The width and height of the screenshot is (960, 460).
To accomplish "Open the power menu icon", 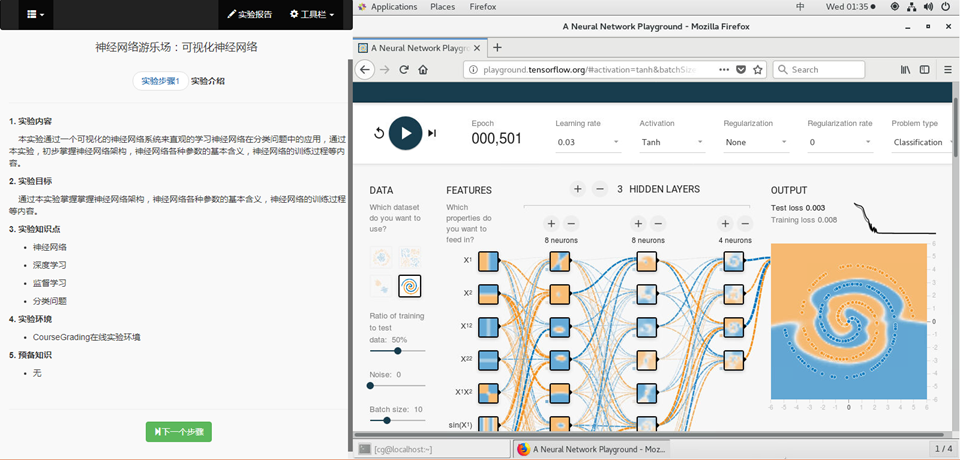I will (x=946, y=7).
